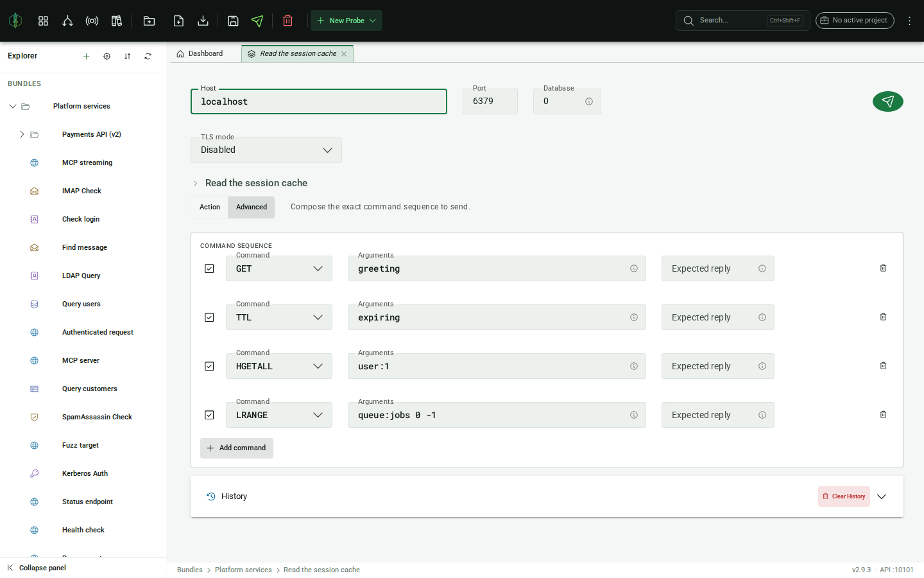Open the new folder toolbar icon

(x=149, y=21)
